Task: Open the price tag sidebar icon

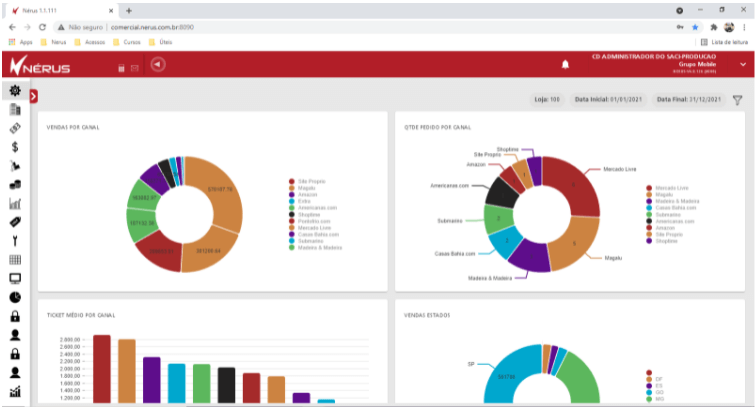Action: coord(15,222)
